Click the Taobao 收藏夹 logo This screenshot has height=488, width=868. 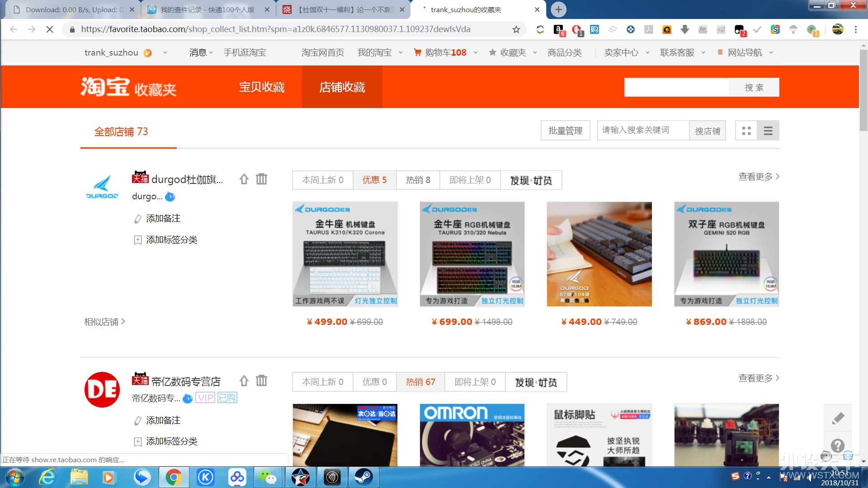[x=128, y=87]
